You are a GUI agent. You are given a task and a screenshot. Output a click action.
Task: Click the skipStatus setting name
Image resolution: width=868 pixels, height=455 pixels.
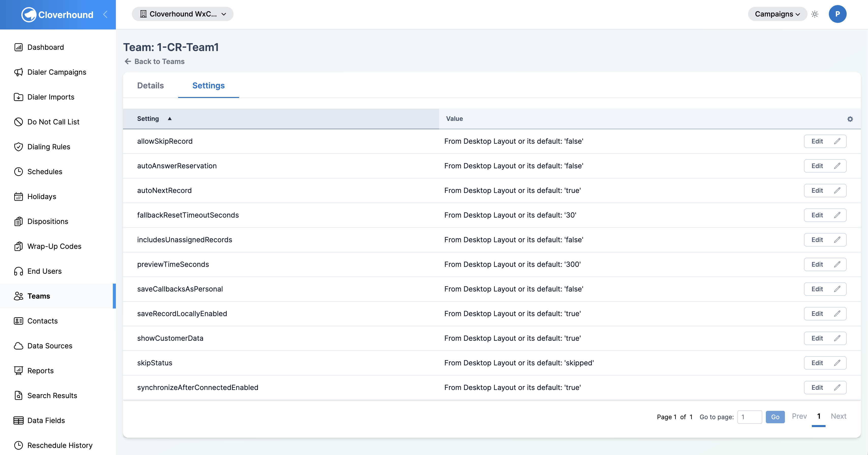[x=155, y=363]
